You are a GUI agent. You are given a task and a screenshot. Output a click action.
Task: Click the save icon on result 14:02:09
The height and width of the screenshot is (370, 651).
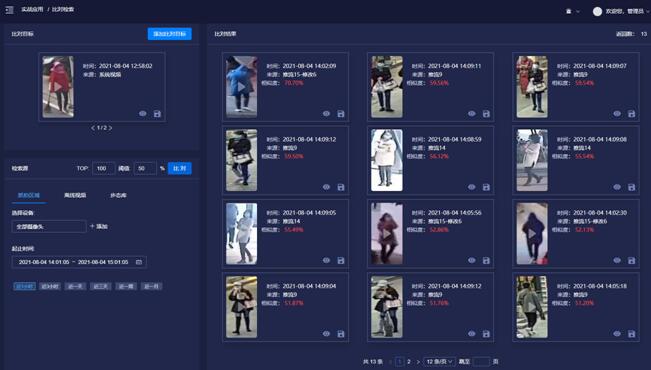point(341,114)
